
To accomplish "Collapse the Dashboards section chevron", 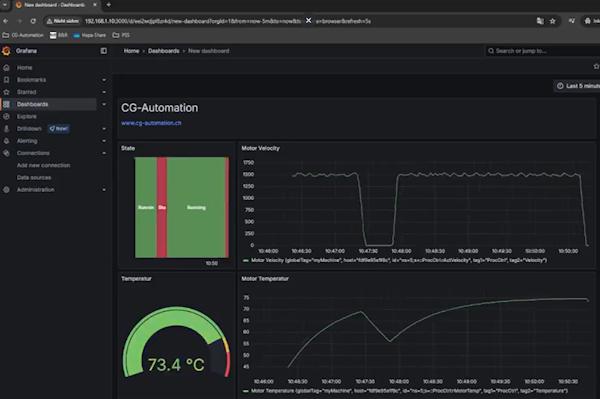I will (104, 104).
